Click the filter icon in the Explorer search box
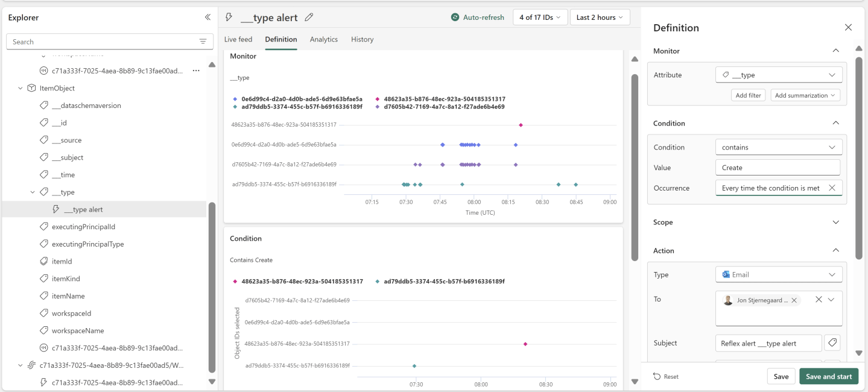Screen dimensions: 868x392 pyautogui.click(x=203, y=41)
